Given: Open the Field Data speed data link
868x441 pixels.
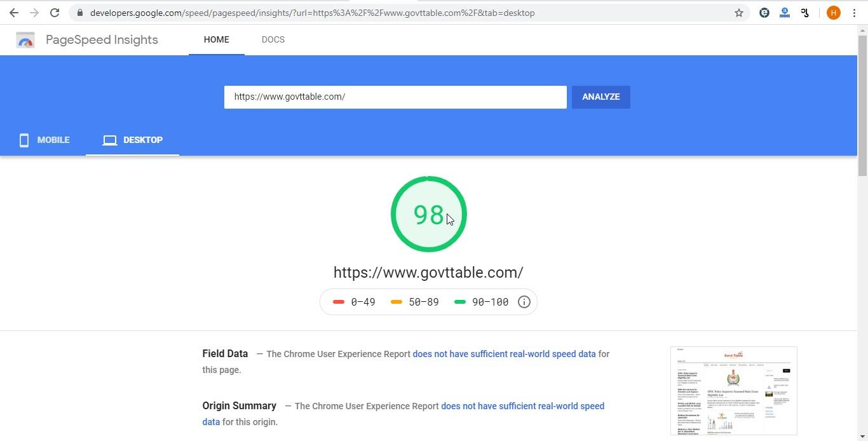Looking at the screenshot, I should tap(505, 354).
